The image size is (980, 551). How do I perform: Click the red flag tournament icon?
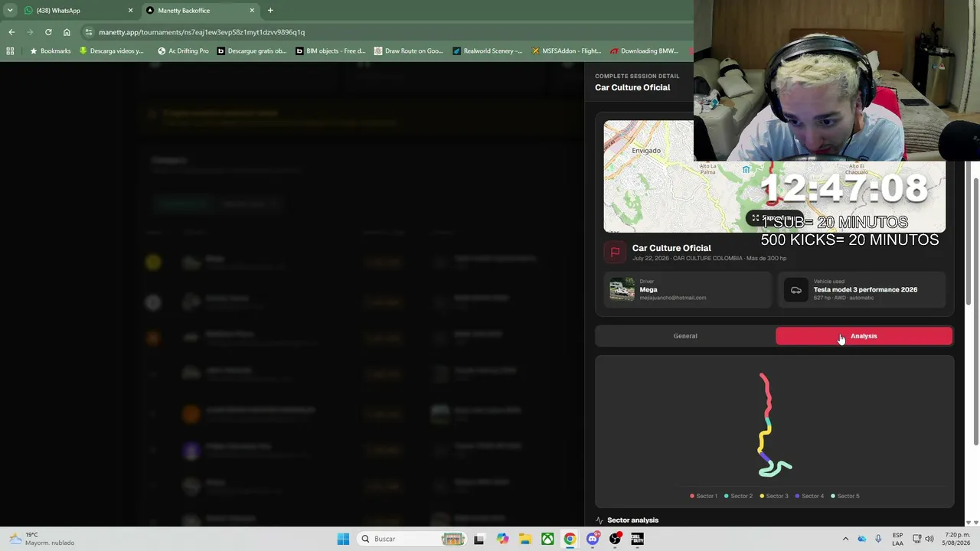point(615,252)
